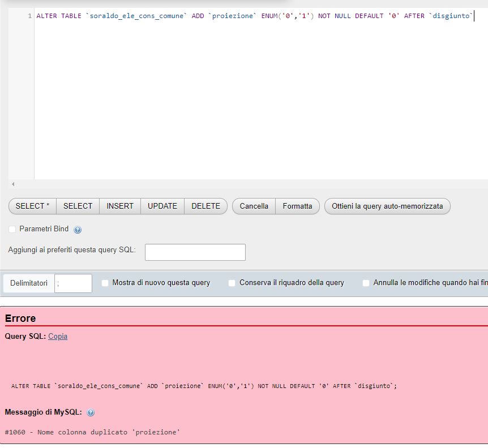Click the bookmark name input field
Screen dimensions: 488x448
(x=195, y=252)
